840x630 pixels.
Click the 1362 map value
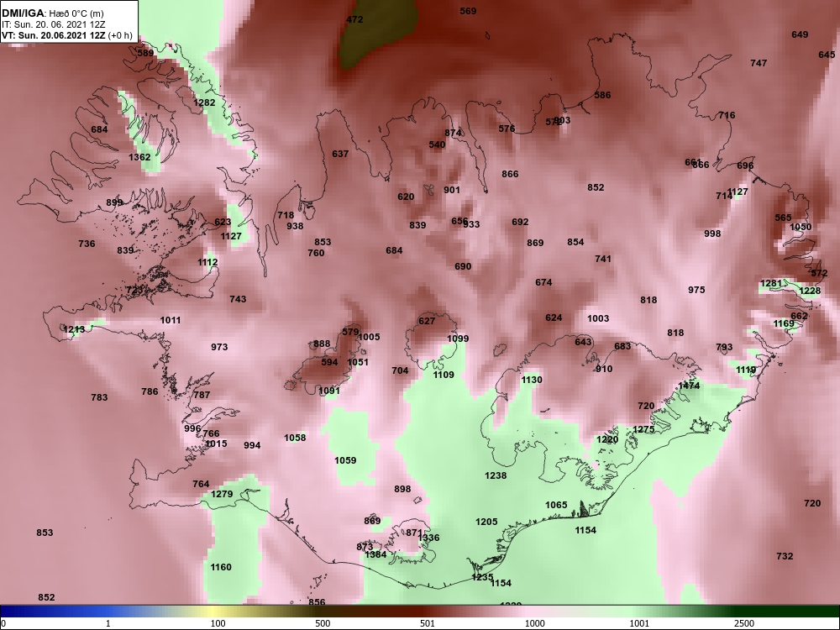click(139, 157)
